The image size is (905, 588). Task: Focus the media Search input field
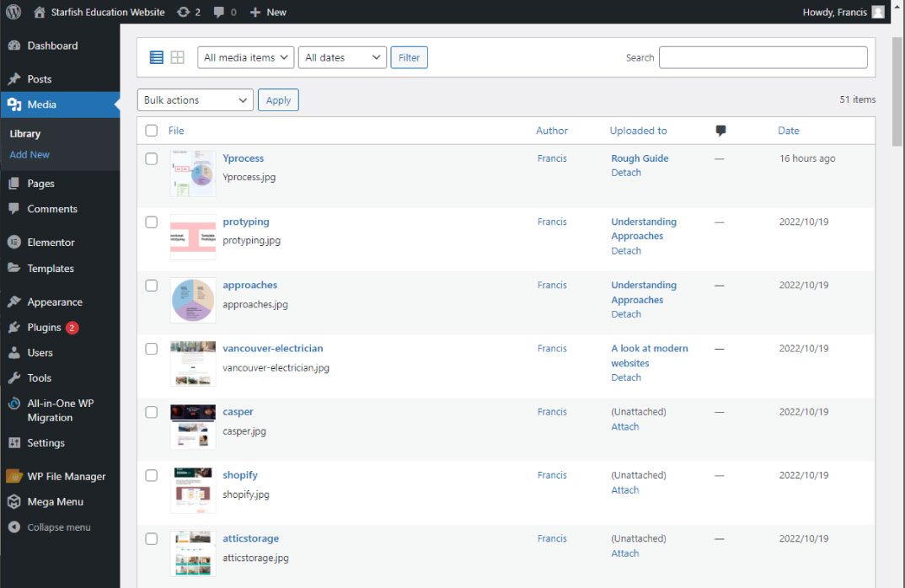(x=763, y=57)
